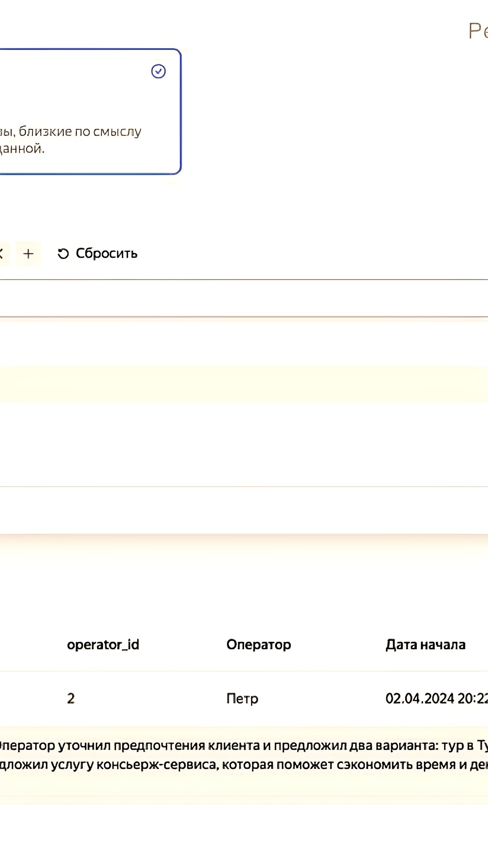Image resolution: width=488 pixels, height=868 pixels.
Task: Click the Оператор column header
Action: [x=259, y=645]
